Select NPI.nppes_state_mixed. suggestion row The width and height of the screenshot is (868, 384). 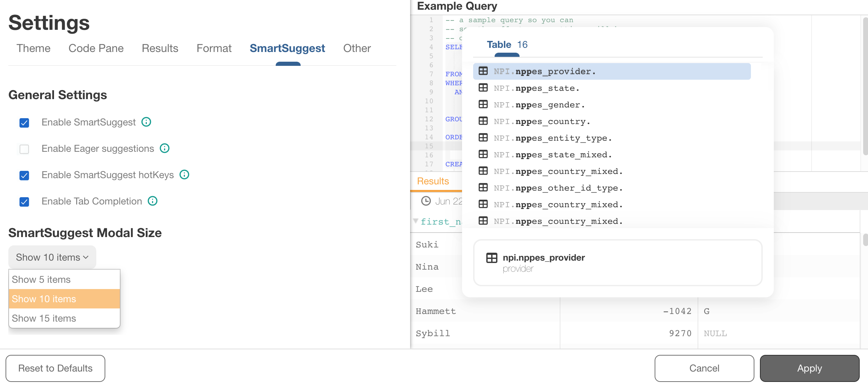click(x=612, y=155)
